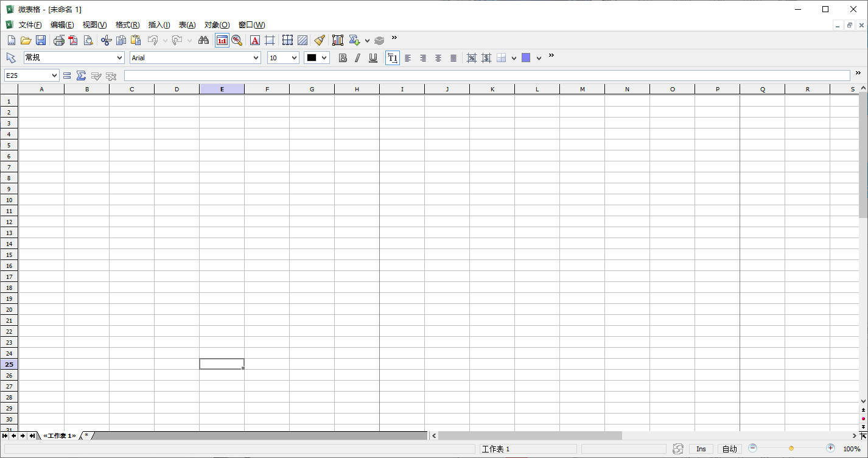Click the black font color swatch
868x458 pixels.
pos(312,58)
